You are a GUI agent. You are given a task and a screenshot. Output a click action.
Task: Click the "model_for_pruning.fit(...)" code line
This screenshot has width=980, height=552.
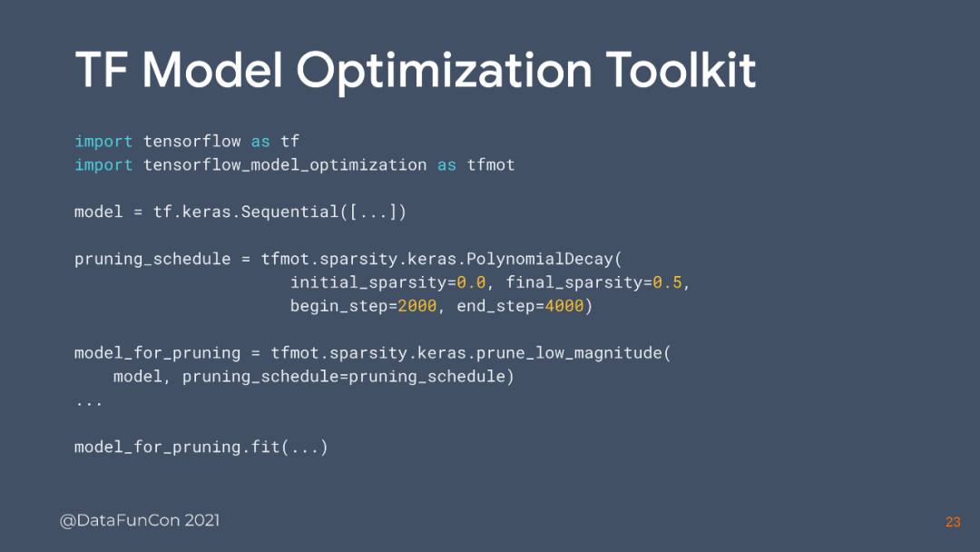[x=201, y=448]
